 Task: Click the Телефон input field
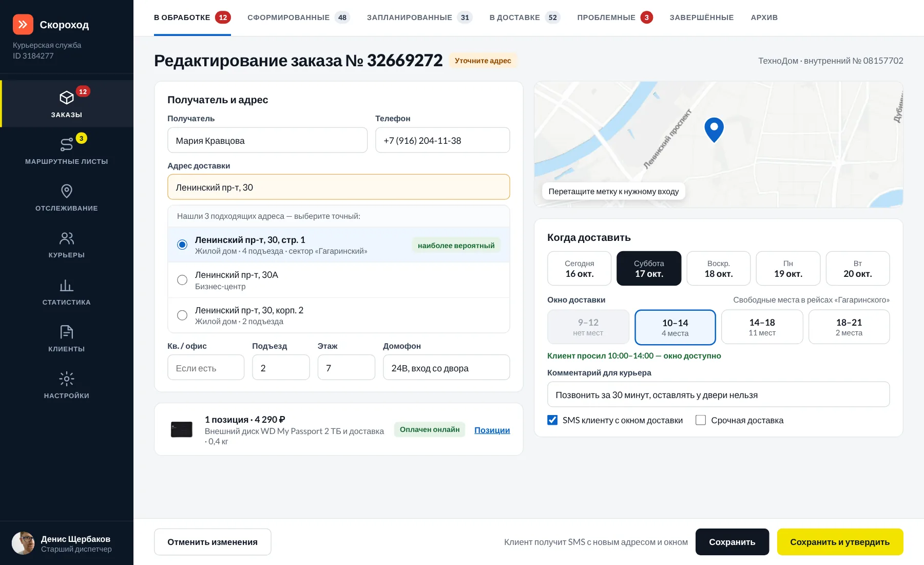pos(442,140)
